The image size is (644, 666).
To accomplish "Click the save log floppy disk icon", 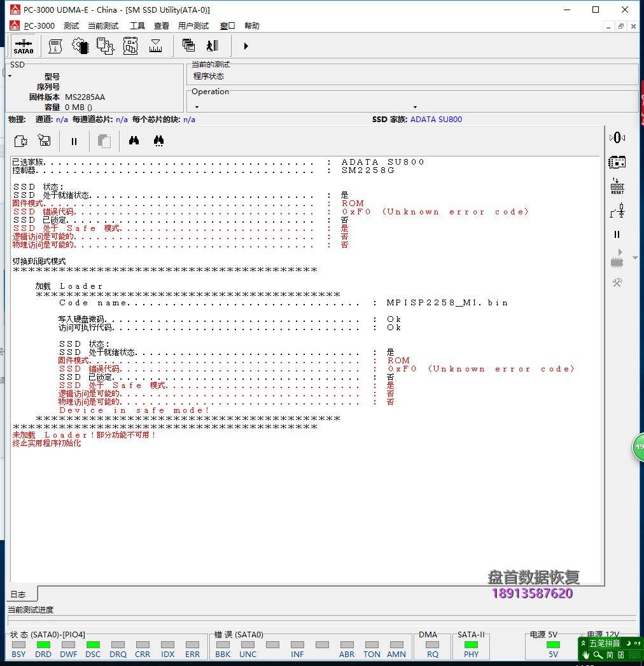I will pos(45,141).
